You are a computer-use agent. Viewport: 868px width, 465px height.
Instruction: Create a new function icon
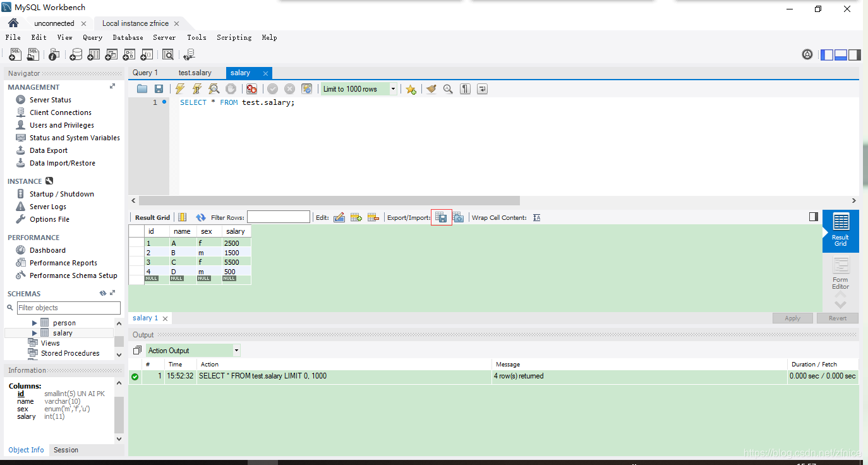tap(147, 54)
